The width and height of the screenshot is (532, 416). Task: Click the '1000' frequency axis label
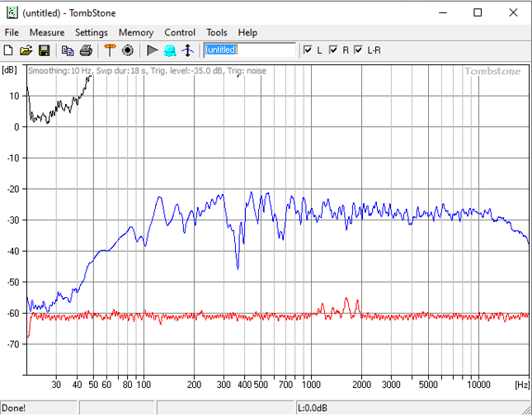point(311,385)
